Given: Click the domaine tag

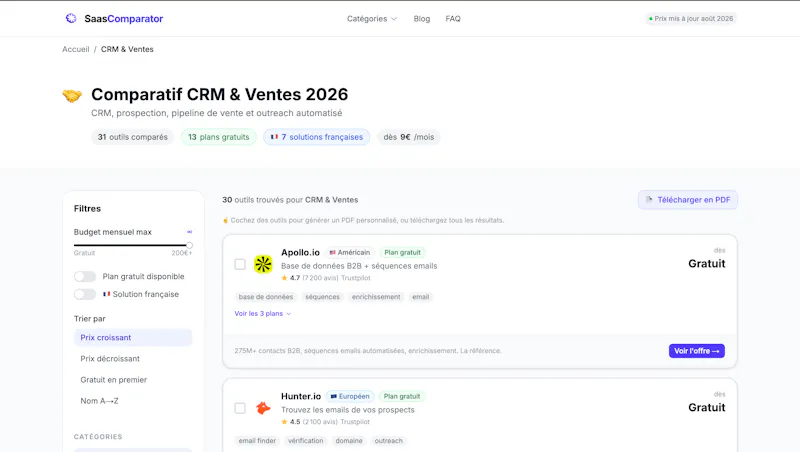Looking at the screenshot, I should (x=349, y=441).
